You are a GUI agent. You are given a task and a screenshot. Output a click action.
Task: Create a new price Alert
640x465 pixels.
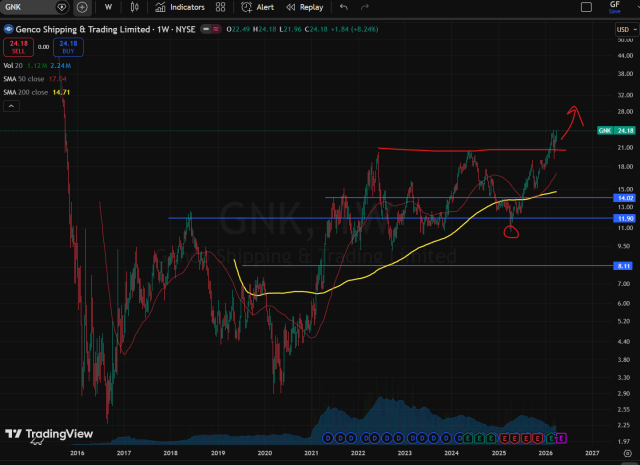point(259,7)
